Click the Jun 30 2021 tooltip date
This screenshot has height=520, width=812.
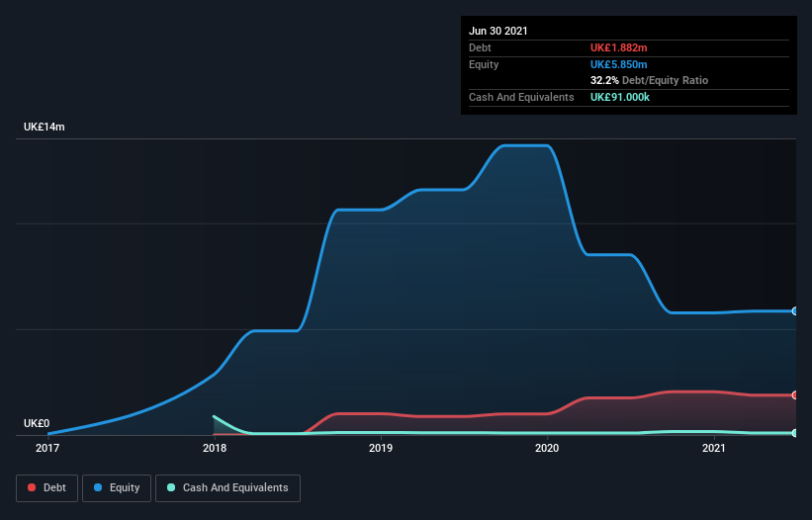coord(498,31)
